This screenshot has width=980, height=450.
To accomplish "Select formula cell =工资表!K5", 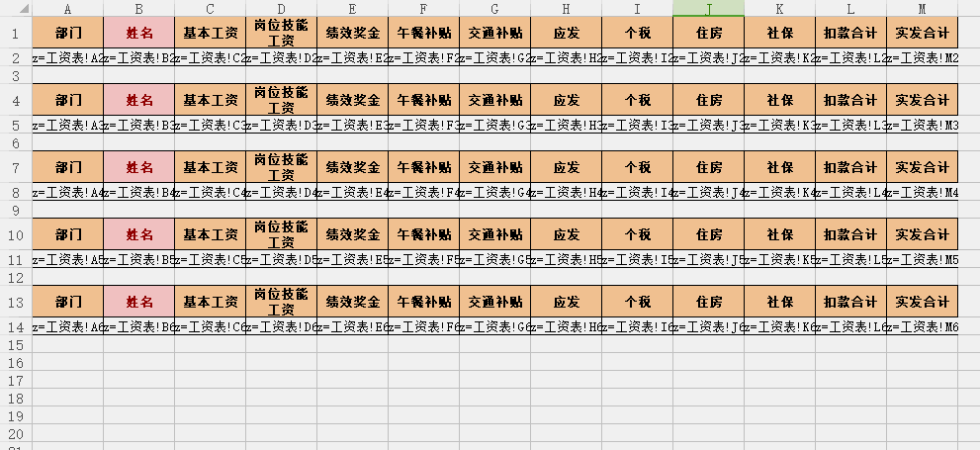I will tap(780, 261).
